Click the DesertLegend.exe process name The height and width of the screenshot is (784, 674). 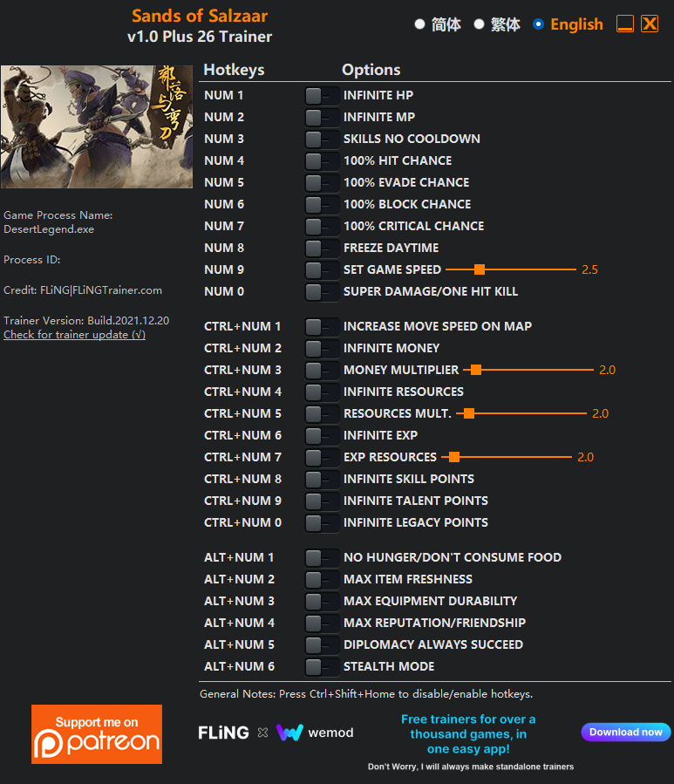49,229
